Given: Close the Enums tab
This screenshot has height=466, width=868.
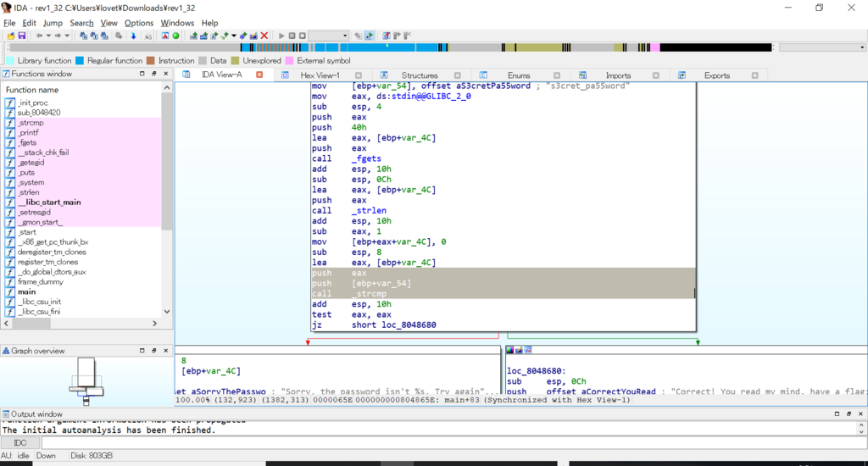Looking at the screenshot, I should pyautogui.click(x=557, y=75).
